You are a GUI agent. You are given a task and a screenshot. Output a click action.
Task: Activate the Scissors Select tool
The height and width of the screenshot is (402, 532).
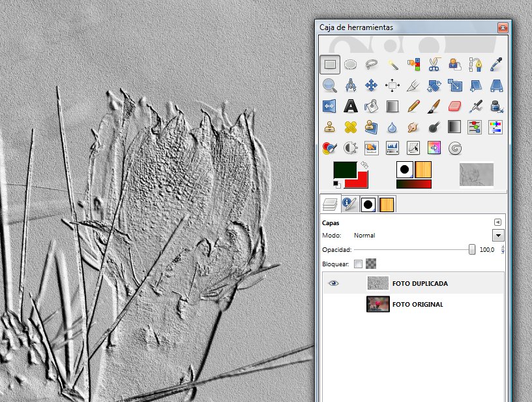tap(434, 64)
